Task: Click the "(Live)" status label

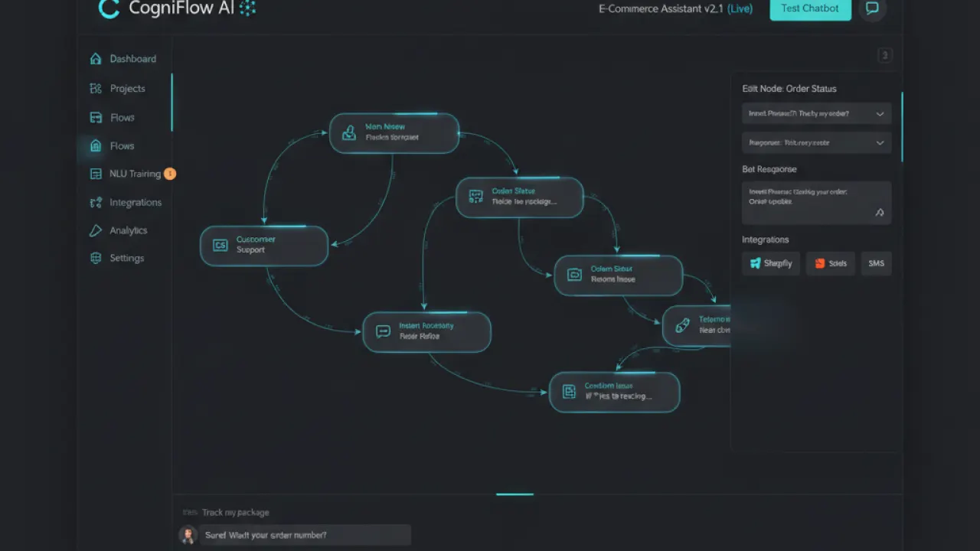Action: point(740,9)
